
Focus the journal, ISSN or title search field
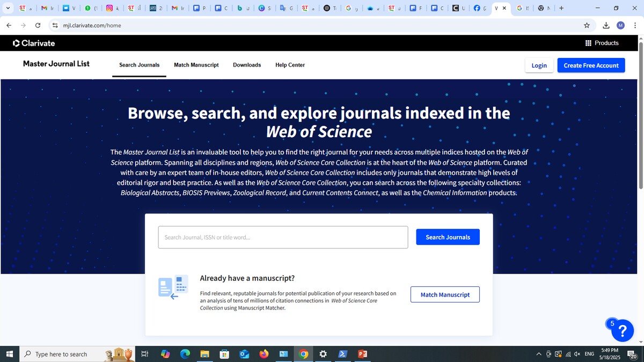[283, 237]
